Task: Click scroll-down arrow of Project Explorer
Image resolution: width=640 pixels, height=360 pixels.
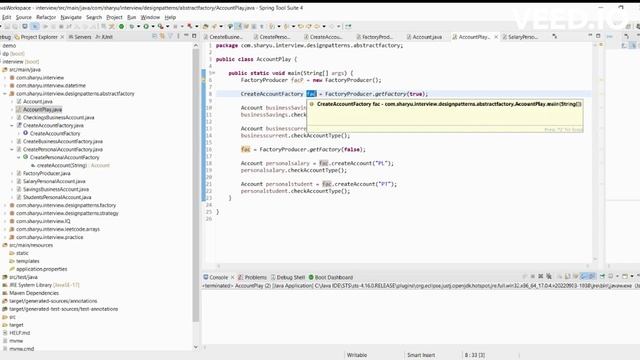Action: 196,347
